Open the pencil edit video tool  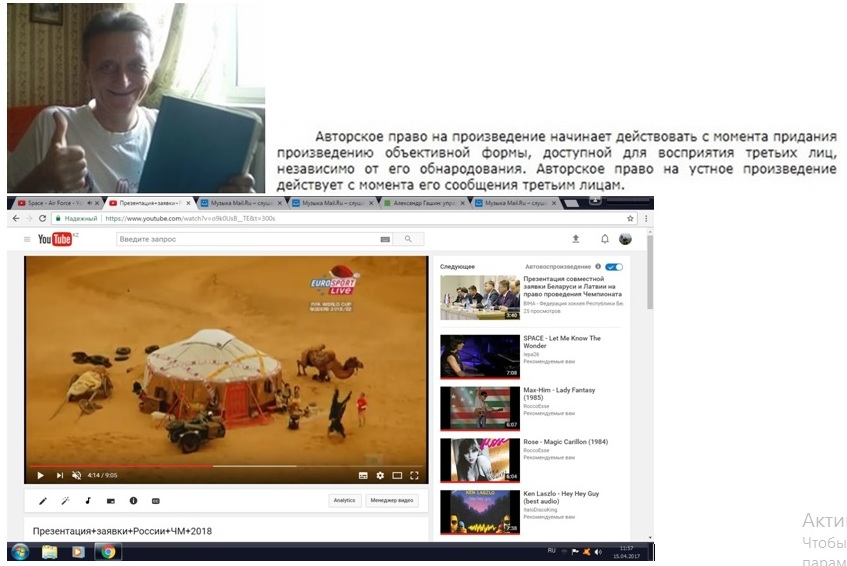43,501
